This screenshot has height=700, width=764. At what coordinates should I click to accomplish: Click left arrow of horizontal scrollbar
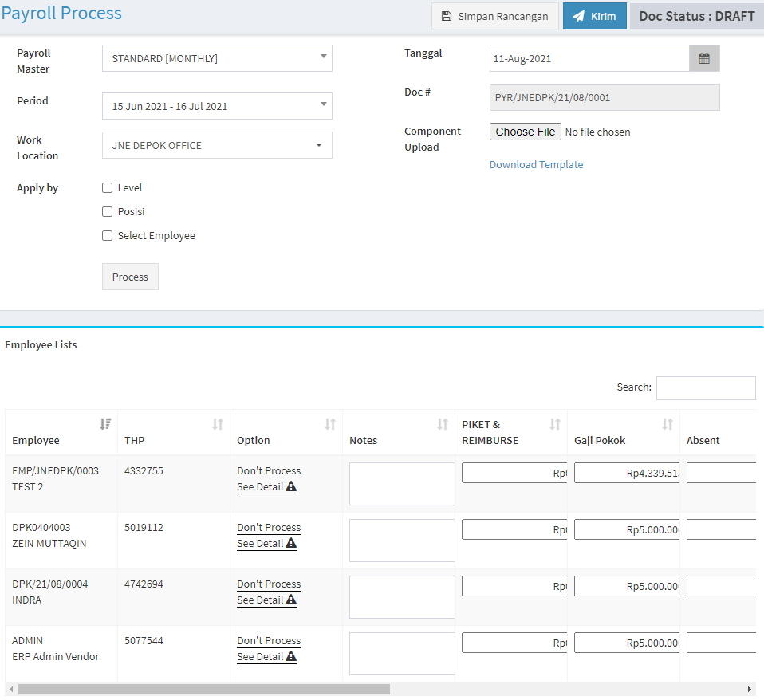(11, 690)
